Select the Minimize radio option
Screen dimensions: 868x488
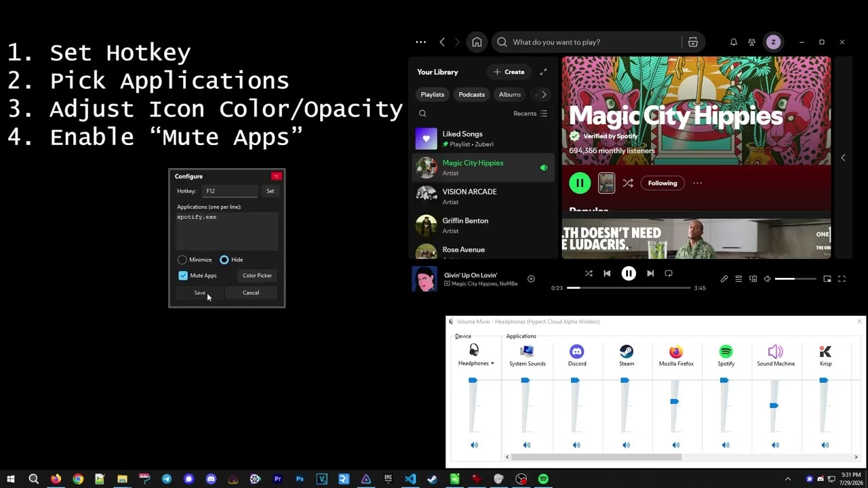182,260
